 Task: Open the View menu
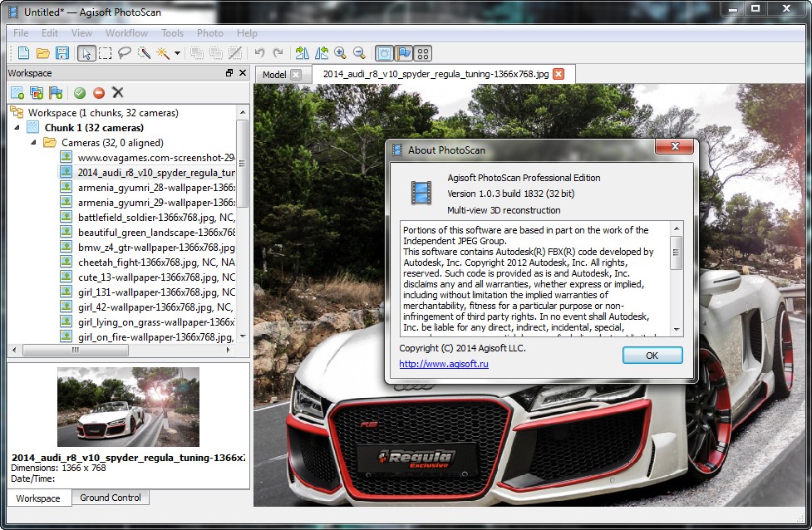point(81,33)
